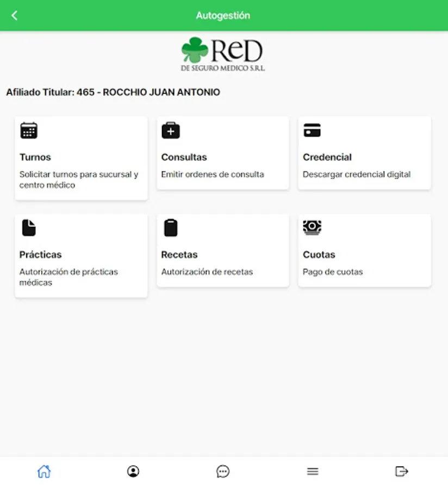
Task: Open the Credencial card title
Action: (327, 157)
